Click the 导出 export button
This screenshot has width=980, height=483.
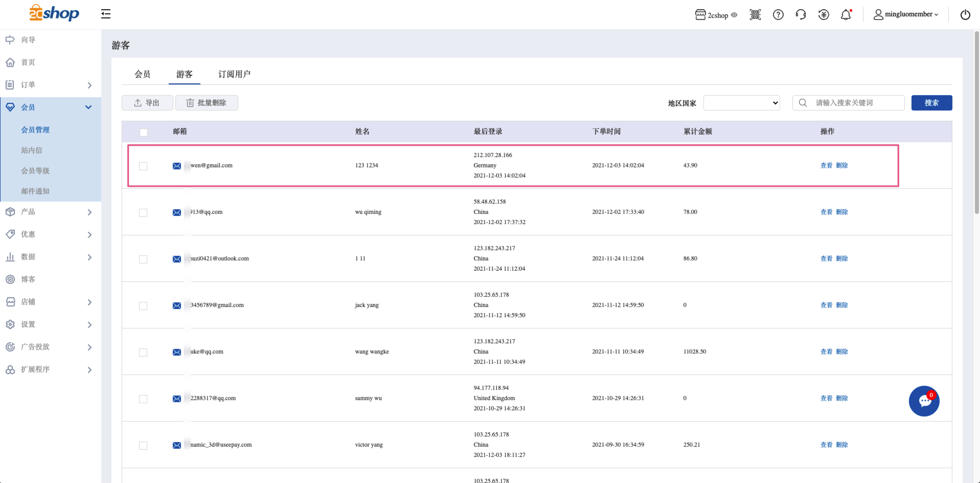pyautogui.click(x=147, y=103)
